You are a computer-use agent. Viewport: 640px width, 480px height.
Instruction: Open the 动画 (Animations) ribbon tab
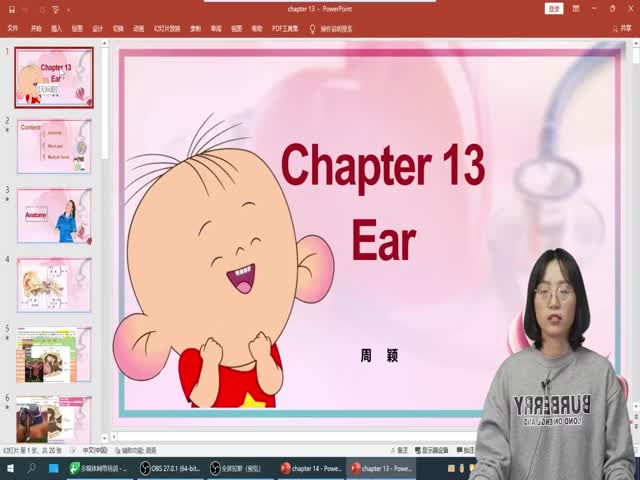(x=139, y=29)
